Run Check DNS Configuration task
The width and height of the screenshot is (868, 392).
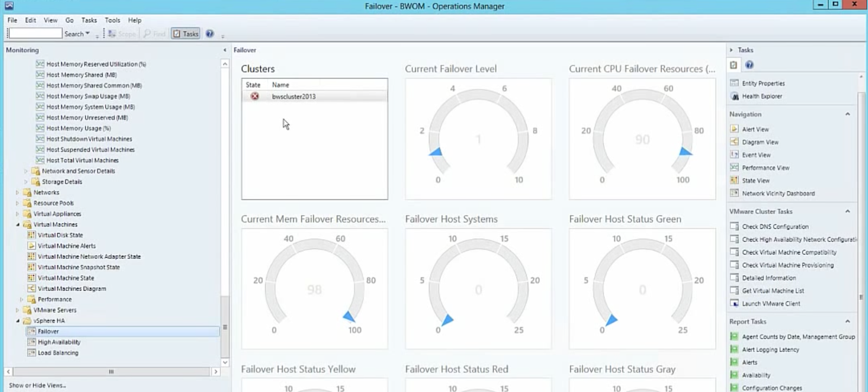775,227
